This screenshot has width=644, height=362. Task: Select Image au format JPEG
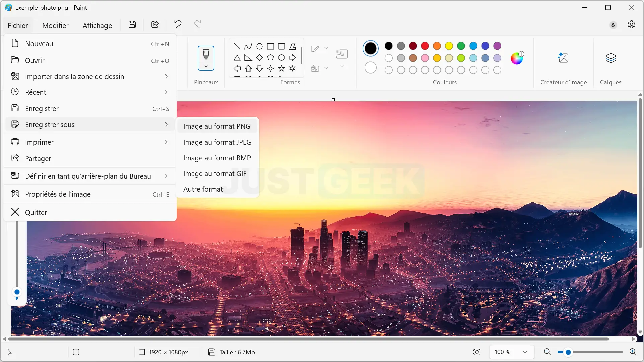(x=217, y=142)
